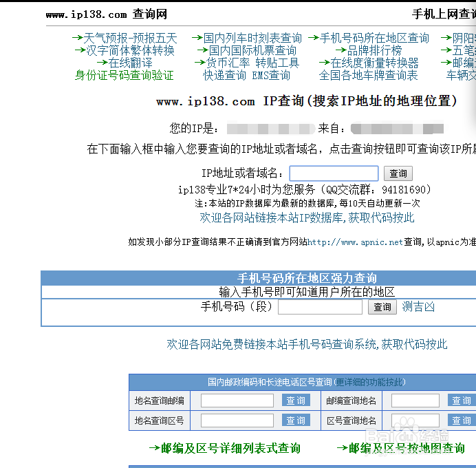Focus the 手机号码（段）input field
This screenshot has width=476, height=468.
[x=320, y=307]
